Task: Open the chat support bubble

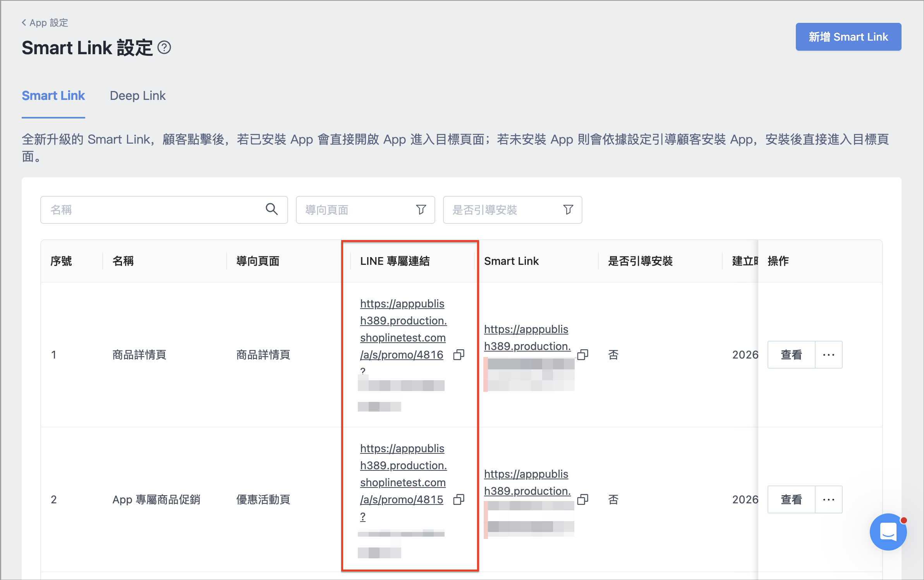Action: pyautogui.click(x=888, y=532)
